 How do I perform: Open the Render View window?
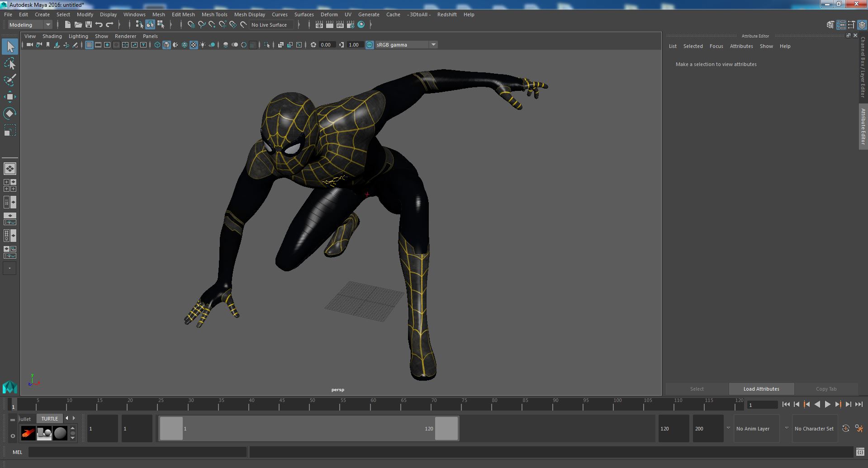319,25
